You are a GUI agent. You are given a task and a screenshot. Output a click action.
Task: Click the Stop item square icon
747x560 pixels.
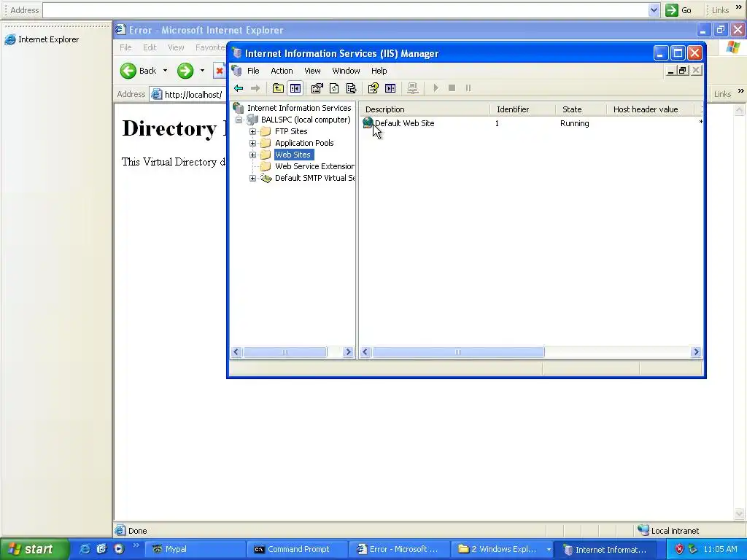tap(452, 88)
